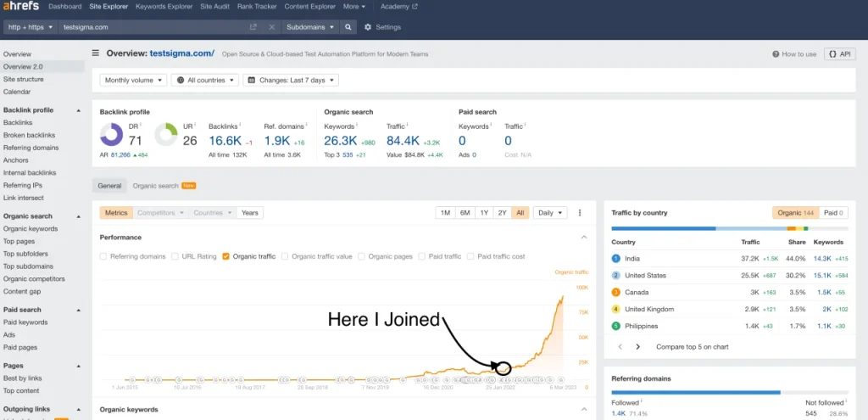Click United Kingdom rank badge 4
The image size is (868, 420).
click(615, 309)
